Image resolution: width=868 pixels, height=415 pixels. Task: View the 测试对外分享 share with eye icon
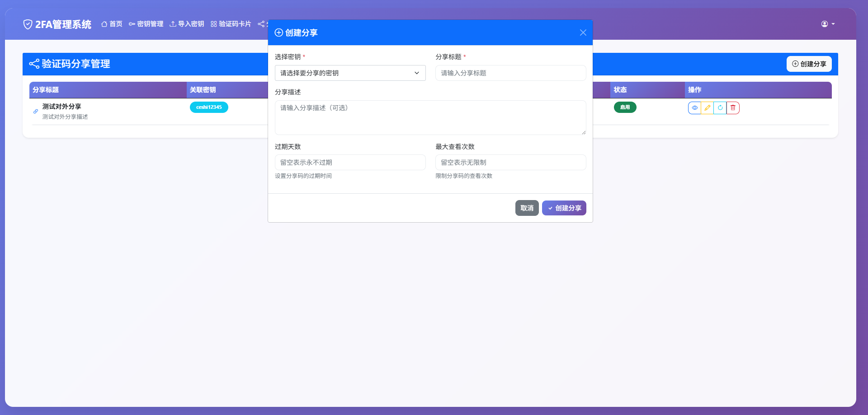pos(695,108)
